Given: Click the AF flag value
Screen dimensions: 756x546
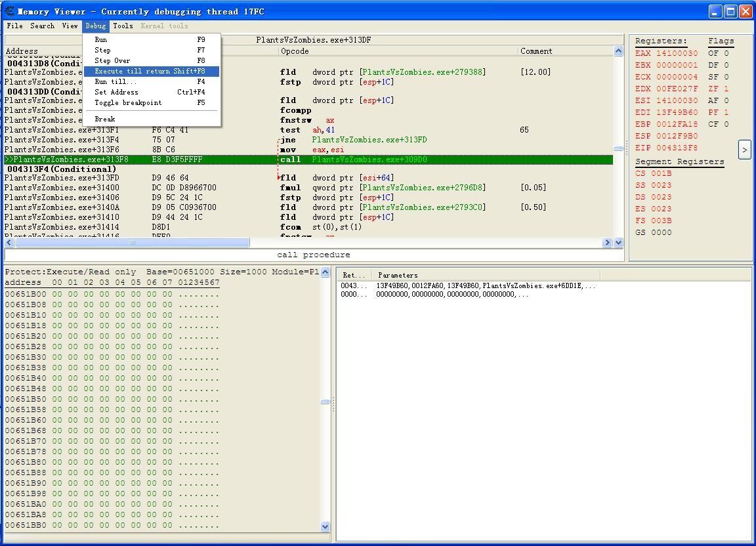Looking at the screenshot, I should (726, 101).
